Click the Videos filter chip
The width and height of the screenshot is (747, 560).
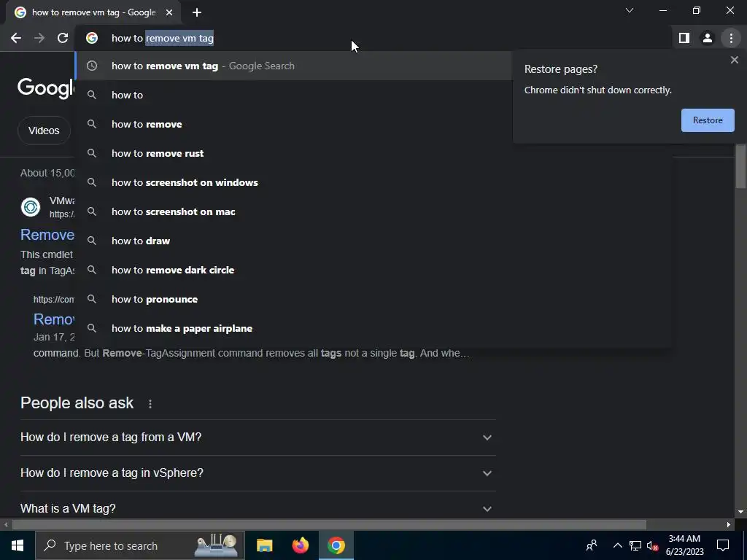[44, 131]
